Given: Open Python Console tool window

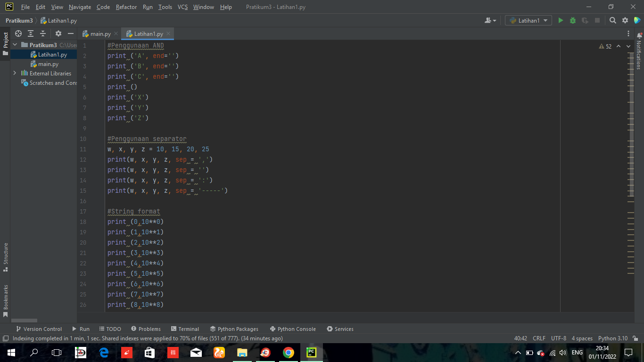Looking at the screenshot, I should pyautogui.click(x=292, y=329).
